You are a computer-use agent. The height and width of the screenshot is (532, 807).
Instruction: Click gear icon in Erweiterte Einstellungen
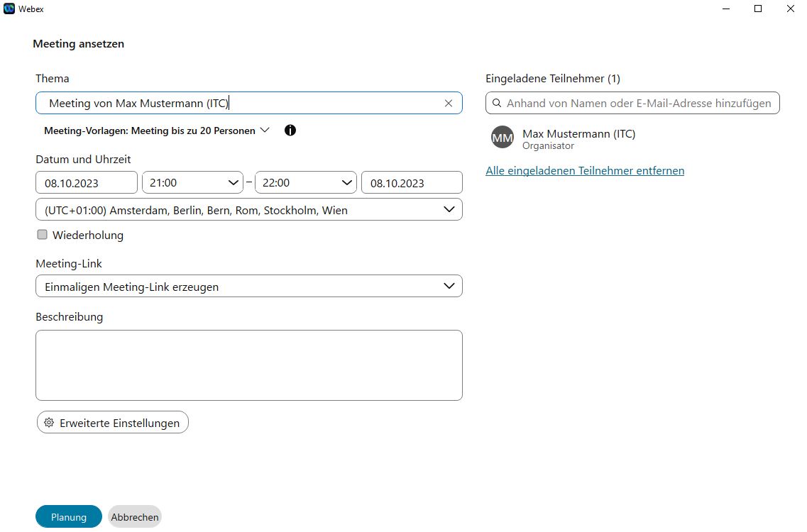point(49,423)
